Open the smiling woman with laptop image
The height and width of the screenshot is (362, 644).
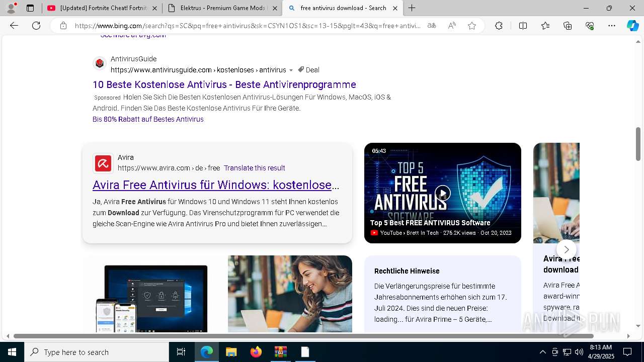coord(290,294)
